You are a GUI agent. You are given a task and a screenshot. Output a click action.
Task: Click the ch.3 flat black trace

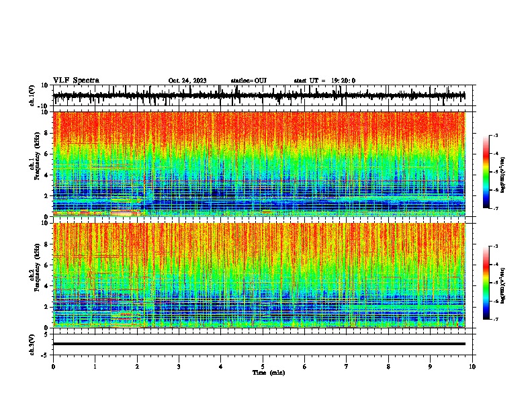pyautogui.click(x=259, y=344)
